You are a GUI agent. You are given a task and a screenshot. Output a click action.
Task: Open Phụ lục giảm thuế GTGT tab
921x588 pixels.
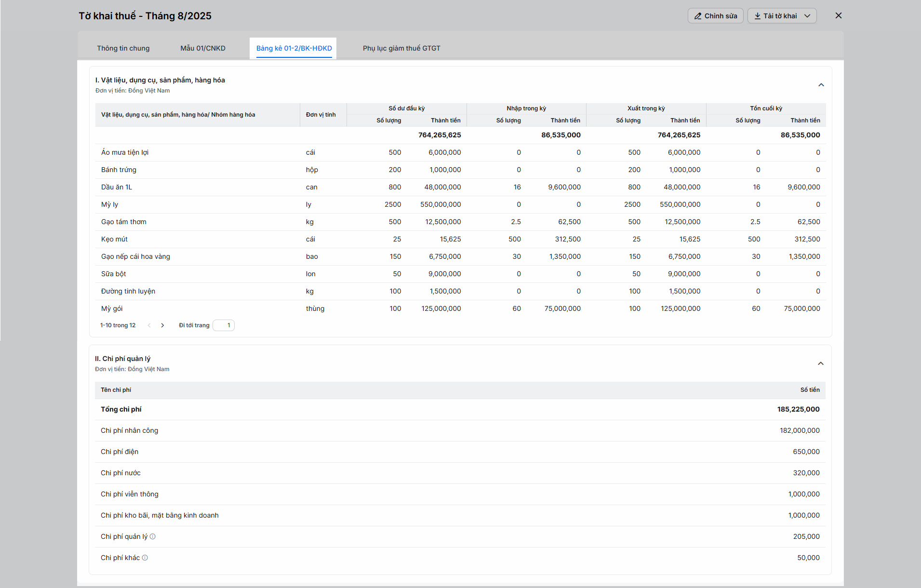pyautogui.click(x=401, y=48)
